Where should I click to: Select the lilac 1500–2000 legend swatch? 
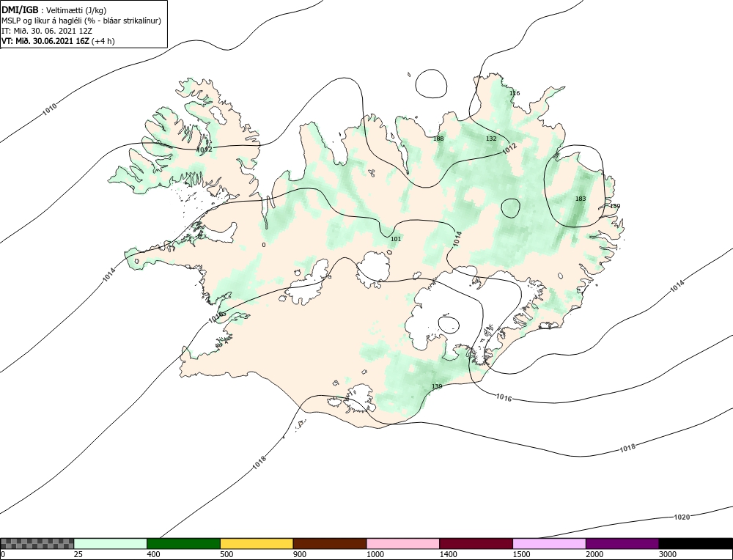click(549, 543)
